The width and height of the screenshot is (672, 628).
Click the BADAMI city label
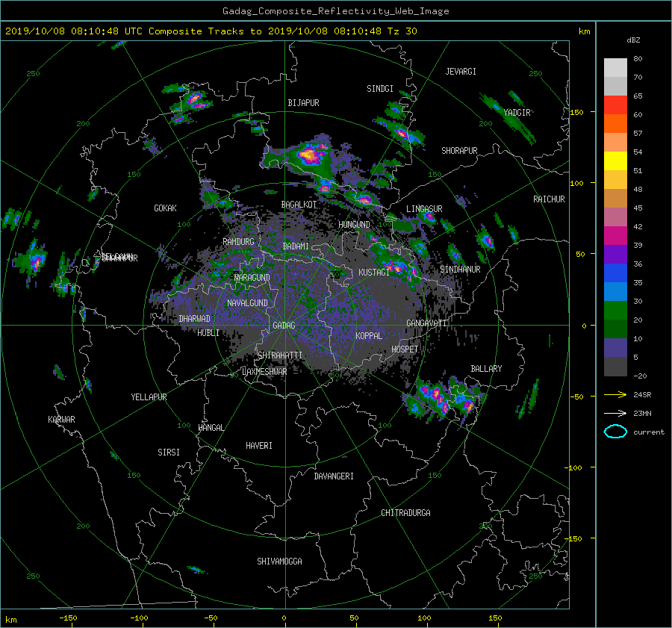296,246
